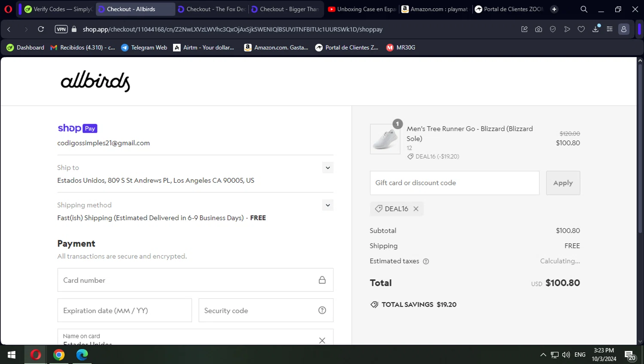Open the MR30G bookmark

pos(401,48)
